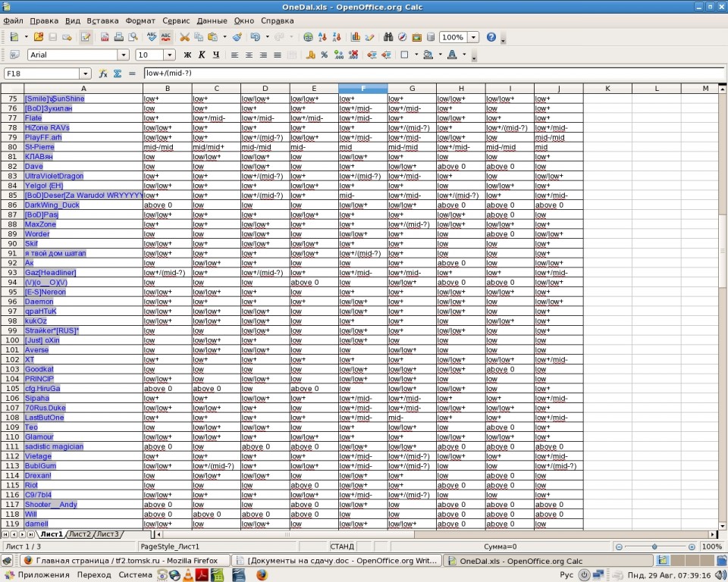The image size is (728, 582).
Task: Open the sadistic magician link
Action: click(x=54, y=446)
